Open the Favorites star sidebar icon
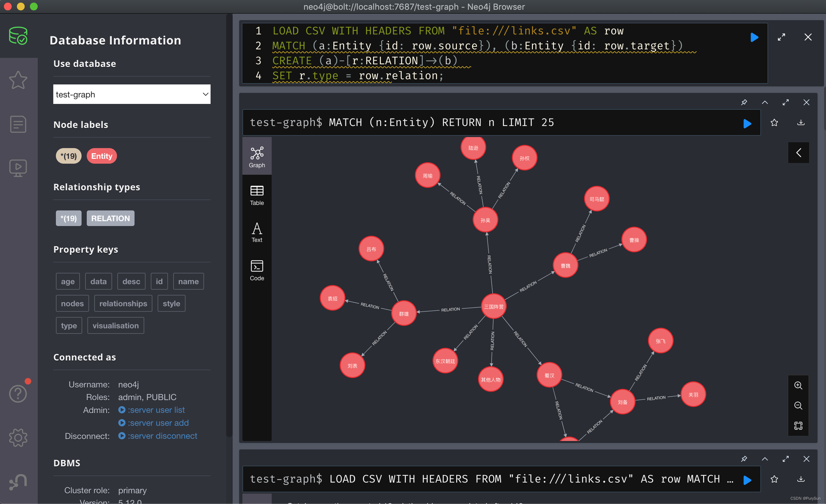826x504 pixels. pos(18,80)
